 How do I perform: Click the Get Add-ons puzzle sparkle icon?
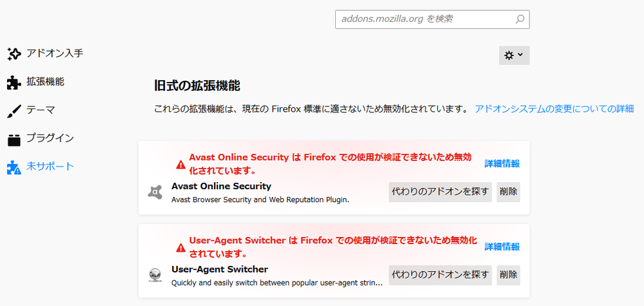(x=14, y=54)
